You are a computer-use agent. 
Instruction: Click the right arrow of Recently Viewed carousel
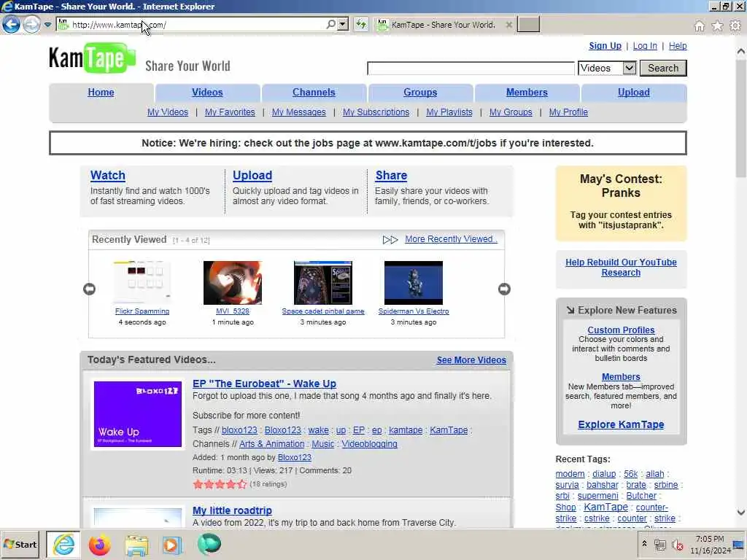(x=504, y=289)
